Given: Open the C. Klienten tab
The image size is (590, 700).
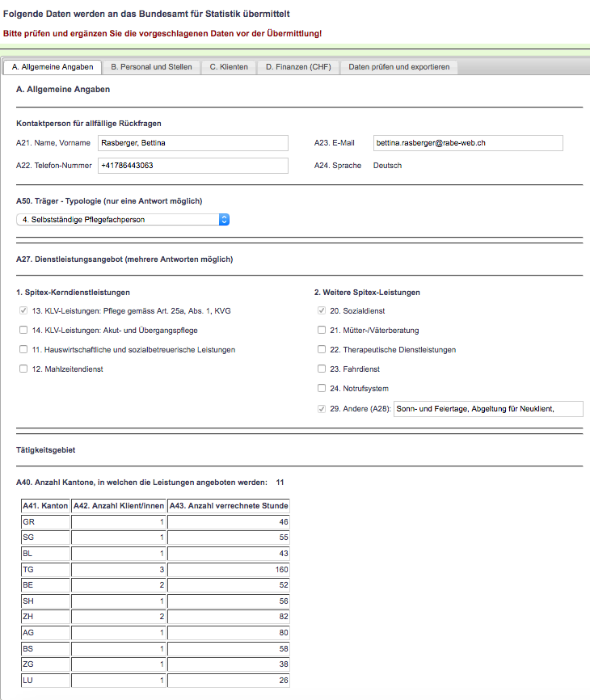Looking at the screenshot, I should click(229, 67).
